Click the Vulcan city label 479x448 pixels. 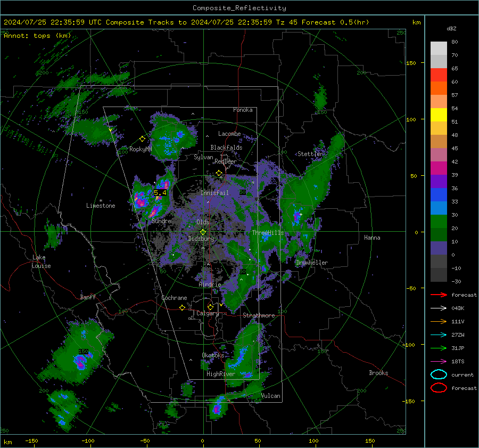(271, 396)
